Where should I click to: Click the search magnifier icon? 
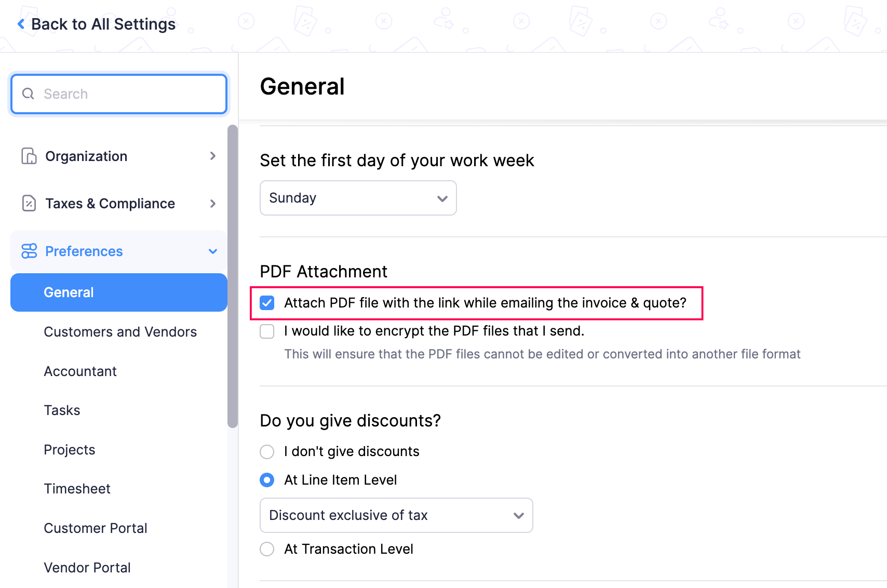tap(28, 93)
